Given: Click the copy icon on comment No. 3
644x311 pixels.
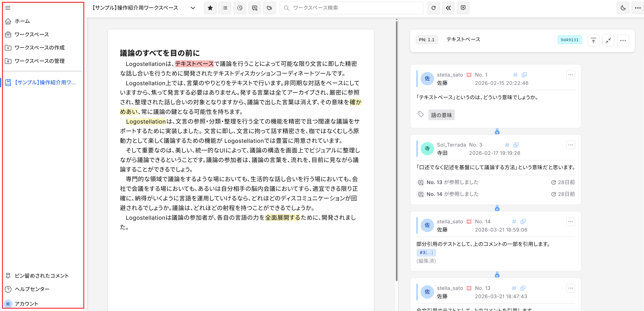Looking at the screenshot, I should [x=516, y=145].
